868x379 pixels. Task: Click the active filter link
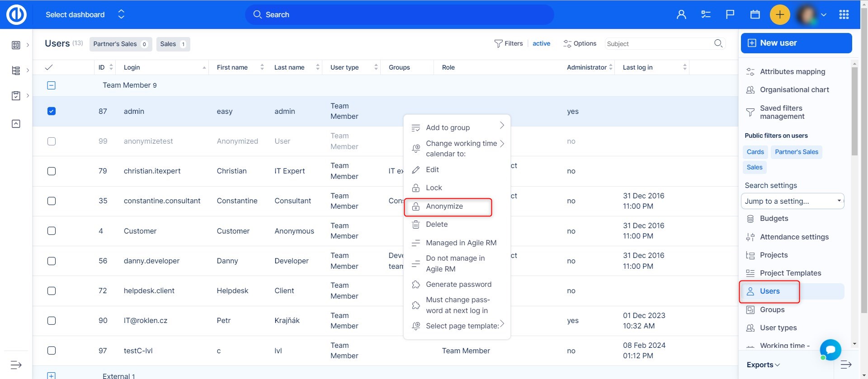point(541,44)
